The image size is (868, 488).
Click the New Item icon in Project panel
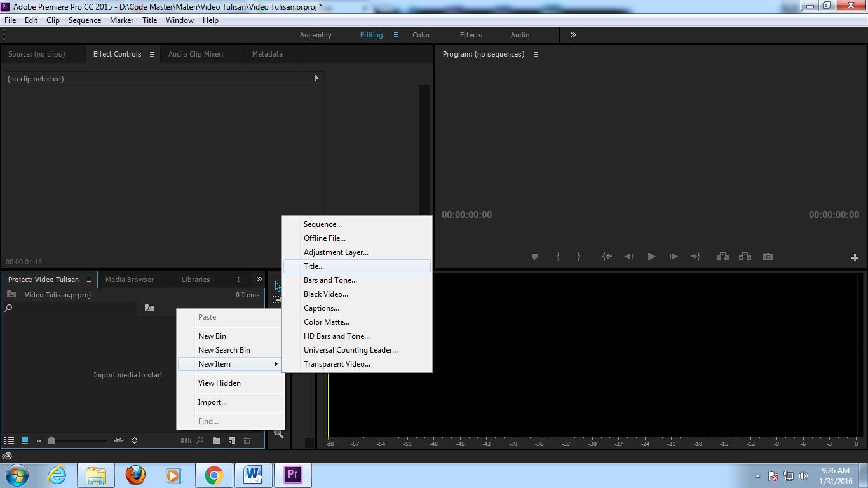232,440
